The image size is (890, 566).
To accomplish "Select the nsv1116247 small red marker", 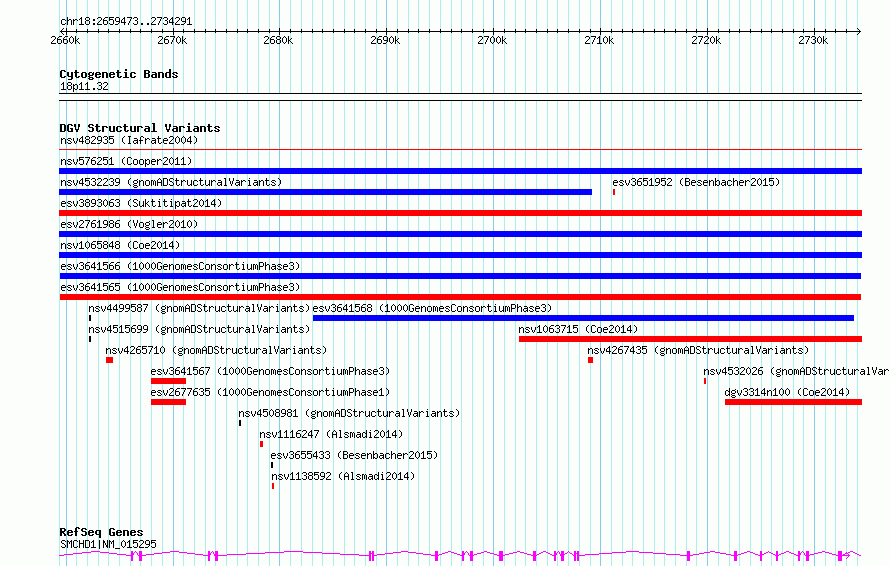I will pos(261,444).
